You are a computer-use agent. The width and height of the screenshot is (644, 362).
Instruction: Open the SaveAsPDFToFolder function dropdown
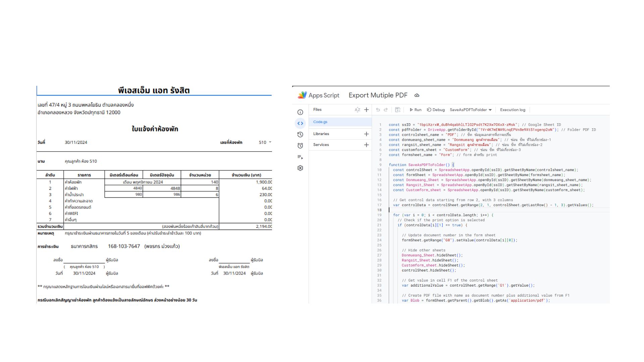point(471,110)
